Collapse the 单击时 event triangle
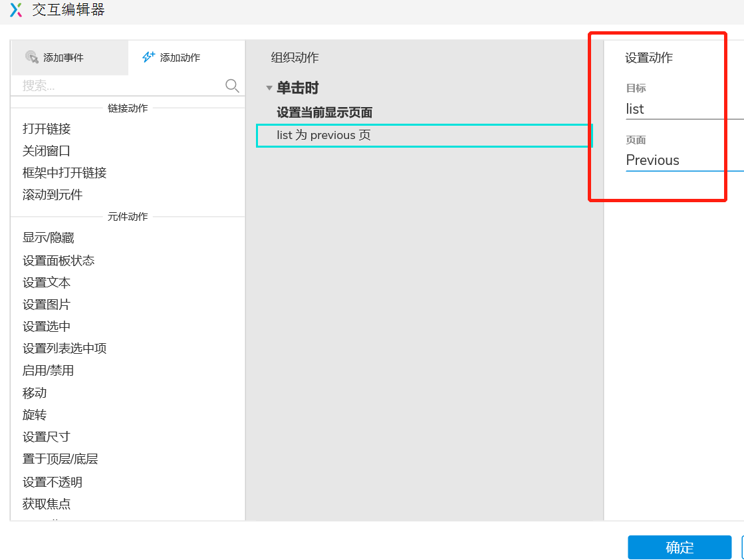The image size is (744, 560). [269, 88]
